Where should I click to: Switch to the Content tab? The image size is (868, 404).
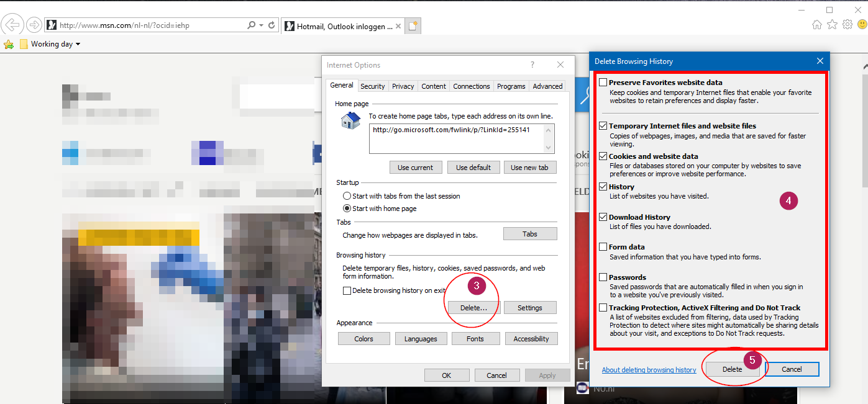click(x=434, y=86)
